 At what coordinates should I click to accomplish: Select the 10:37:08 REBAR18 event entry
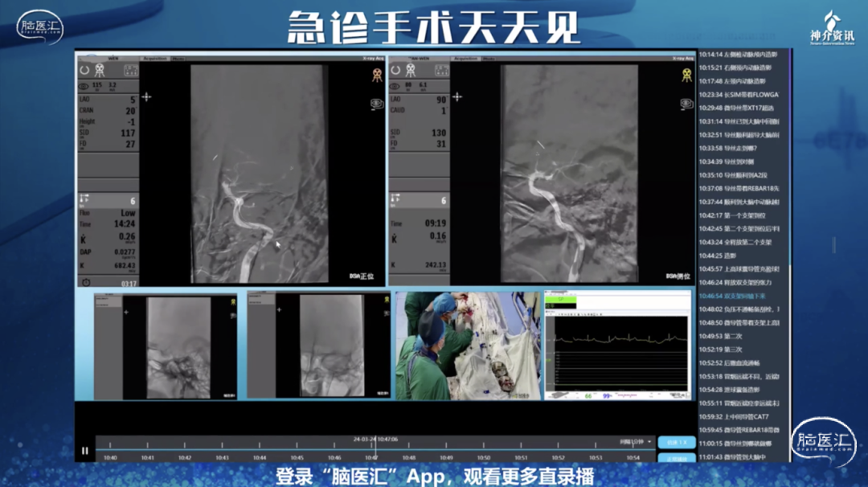(739, 188)
